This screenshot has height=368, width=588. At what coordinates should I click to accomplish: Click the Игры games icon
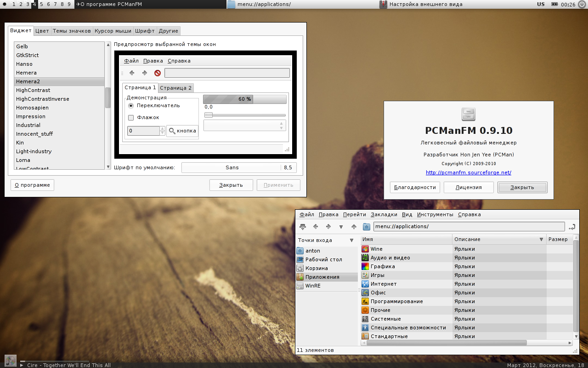(x=365, y=275)
